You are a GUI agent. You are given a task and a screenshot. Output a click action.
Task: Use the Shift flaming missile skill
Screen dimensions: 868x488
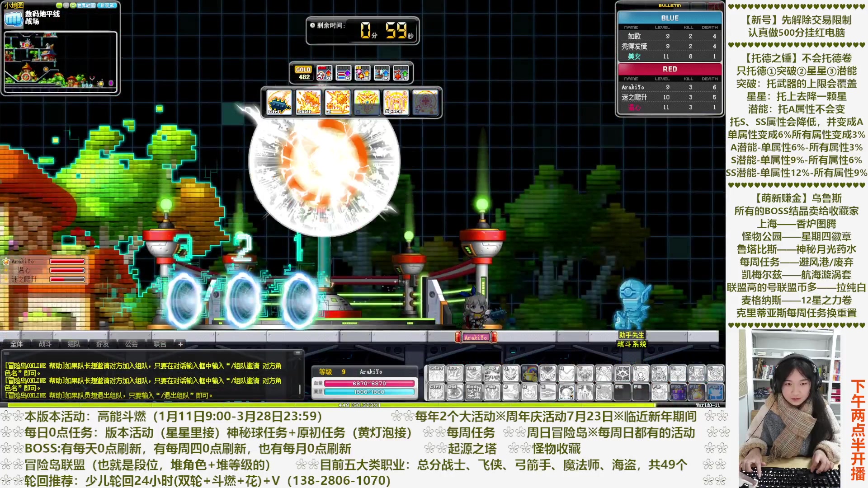coord(308,102)
